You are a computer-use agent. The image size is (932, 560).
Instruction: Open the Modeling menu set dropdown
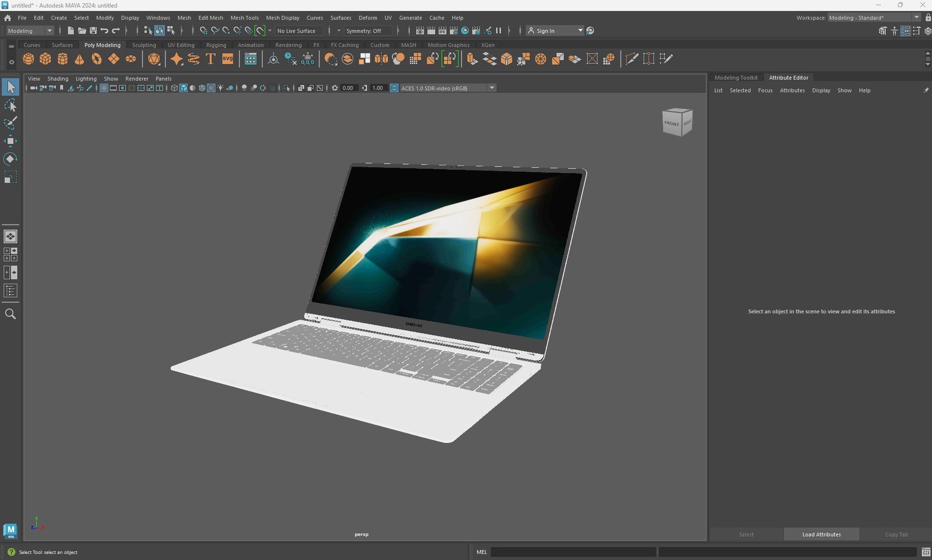30,31
